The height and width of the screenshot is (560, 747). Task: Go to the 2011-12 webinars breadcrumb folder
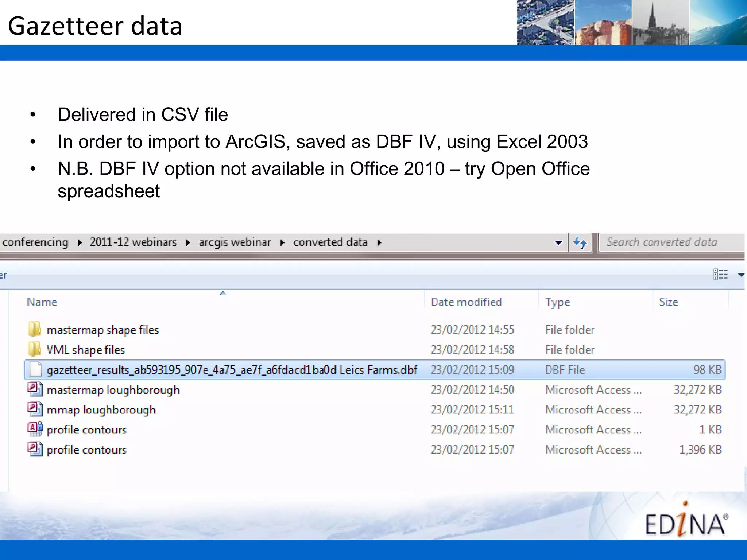pos(133,242)
